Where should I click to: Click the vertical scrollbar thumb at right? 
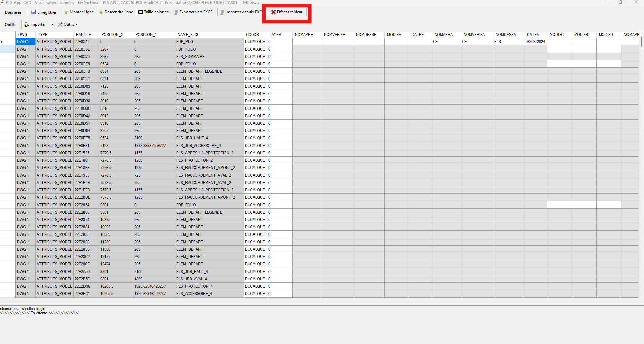coord(642,42)
